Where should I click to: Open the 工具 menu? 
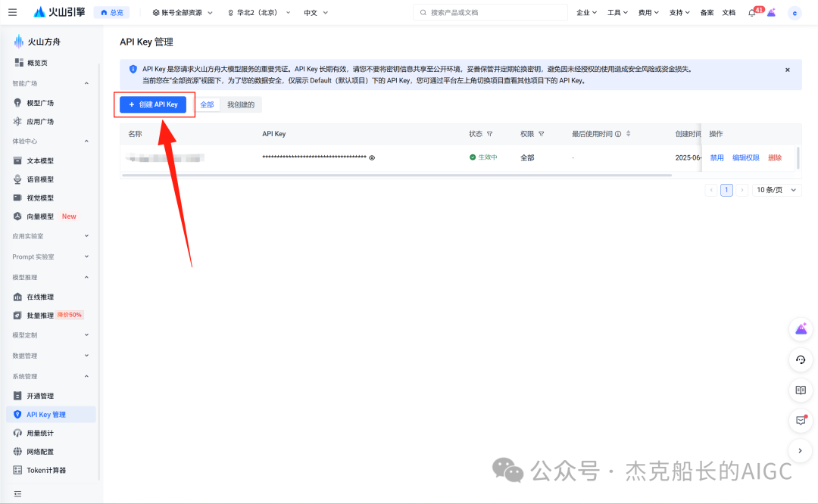click(x=617, y=13)
